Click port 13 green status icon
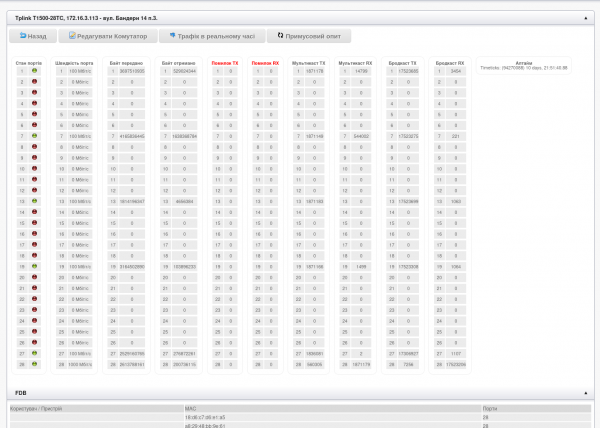This screenshot has height=428, width=600. click(34, 200)
